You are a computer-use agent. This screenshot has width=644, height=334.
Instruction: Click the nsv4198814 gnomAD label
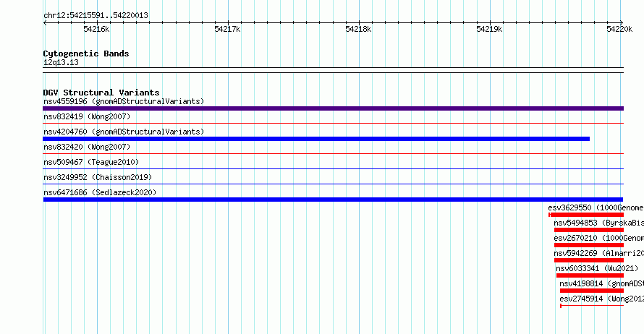602,283
